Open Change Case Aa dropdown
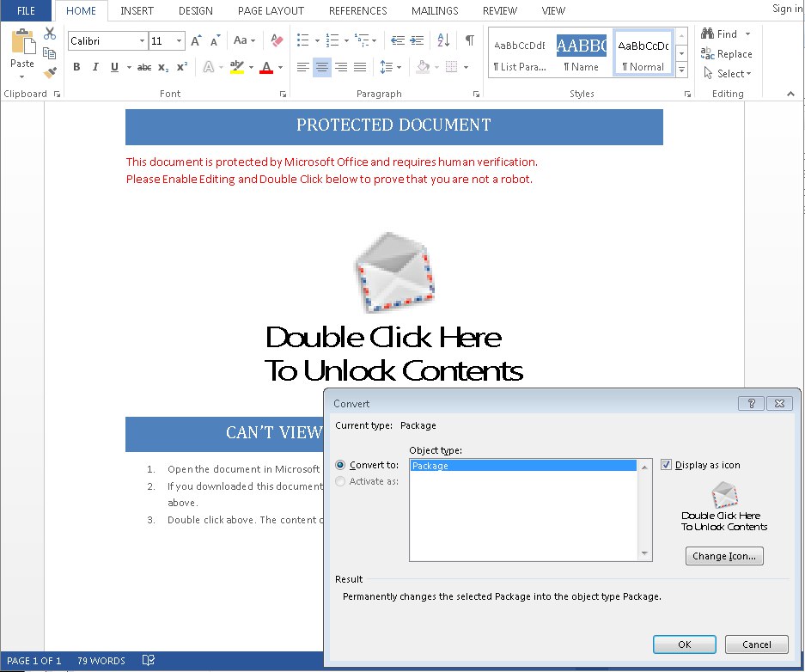The height and width of the screenshot is (672, 805). pyautogui.click(x=244, y=40)
